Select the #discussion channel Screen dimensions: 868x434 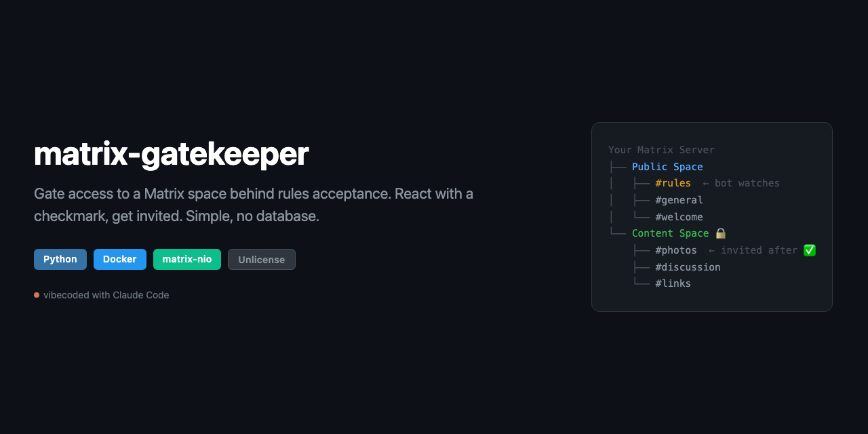688,267
